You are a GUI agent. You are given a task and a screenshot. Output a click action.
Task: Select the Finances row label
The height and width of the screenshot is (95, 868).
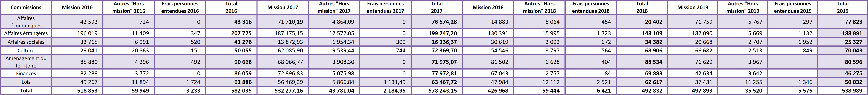pos(26,73)
